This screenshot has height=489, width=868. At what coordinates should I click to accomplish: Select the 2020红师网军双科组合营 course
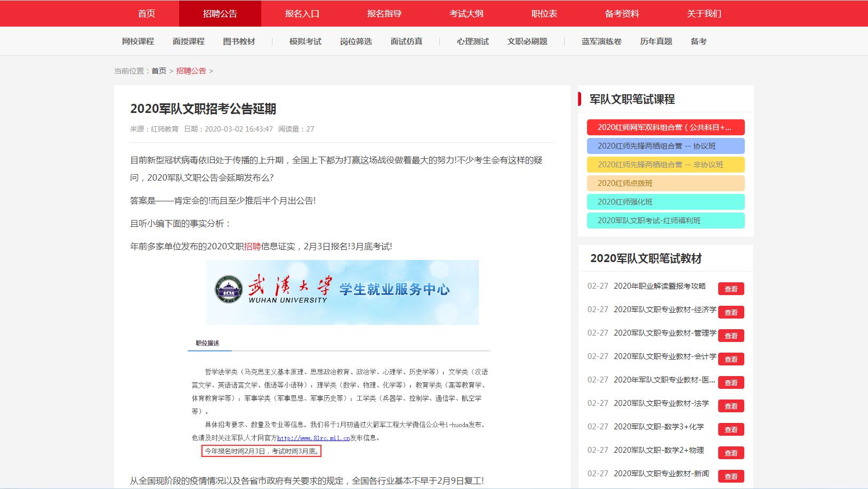665,127
